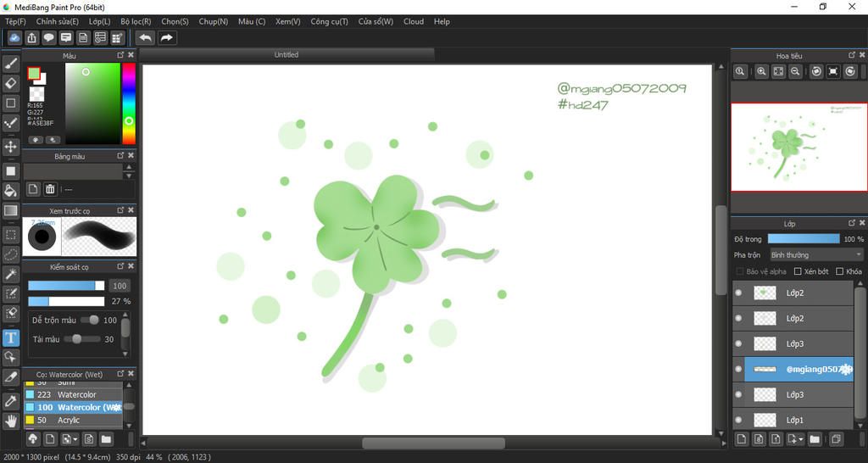
Task: Click fit-to-window icon in Hoa tiêu
Action: pos(779,71)
